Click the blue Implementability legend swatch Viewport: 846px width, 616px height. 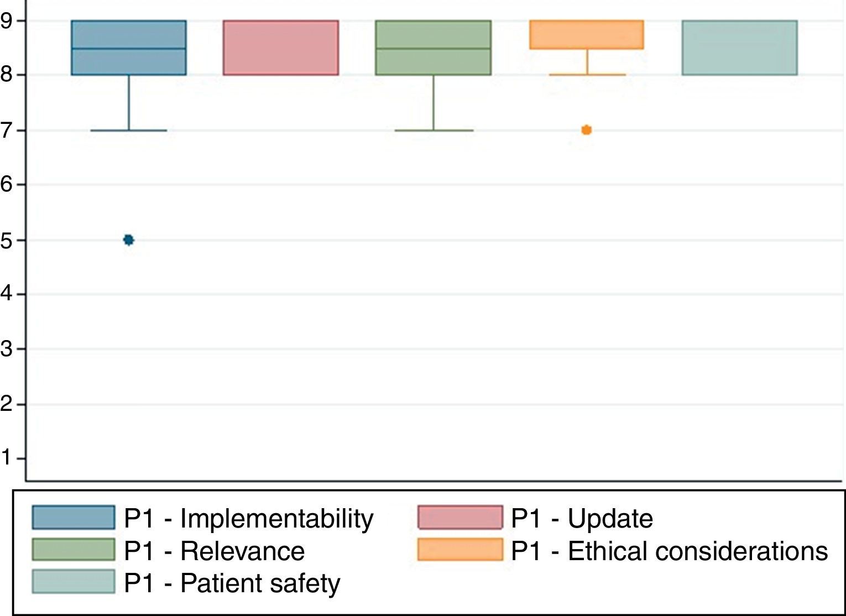73,518
